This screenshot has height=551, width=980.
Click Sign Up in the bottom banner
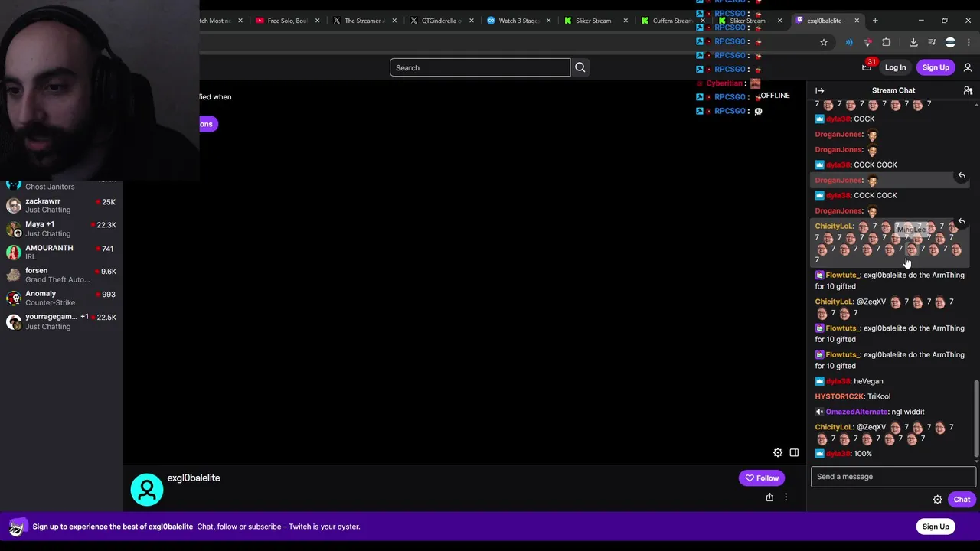point(936,527)
